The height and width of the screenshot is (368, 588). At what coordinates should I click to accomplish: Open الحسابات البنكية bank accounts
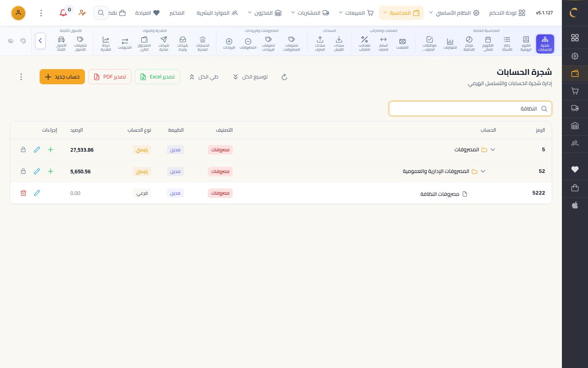pyautogui.click(x=203, y=44)
